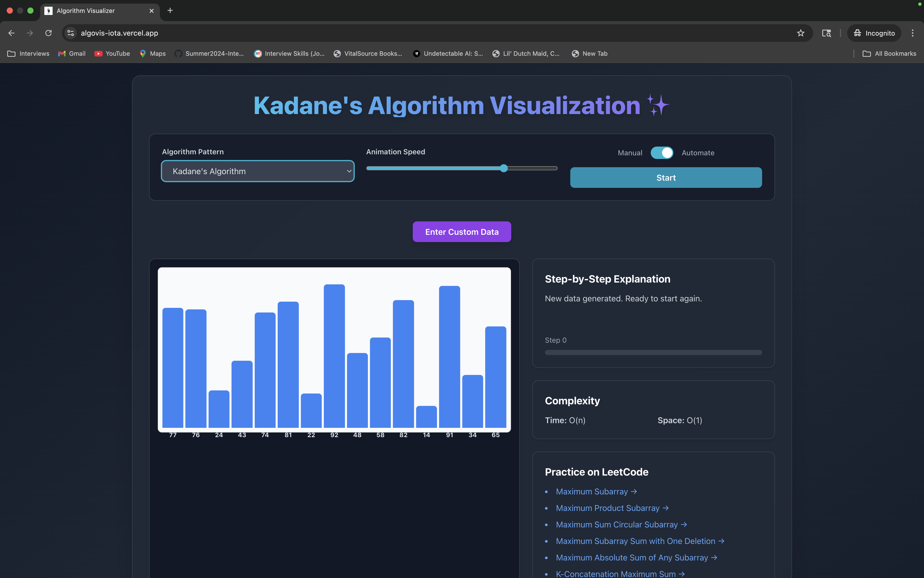The height and width of the screenshot is (578, 924).
Task: Click the Incognito indicator button
Action: click(874, 33)
